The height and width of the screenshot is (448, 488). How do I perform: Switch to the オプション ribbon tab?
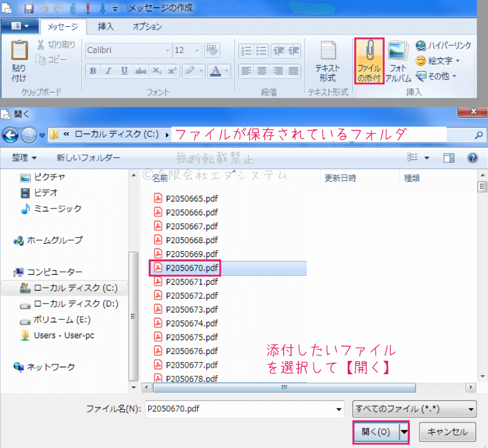(147, 27)
